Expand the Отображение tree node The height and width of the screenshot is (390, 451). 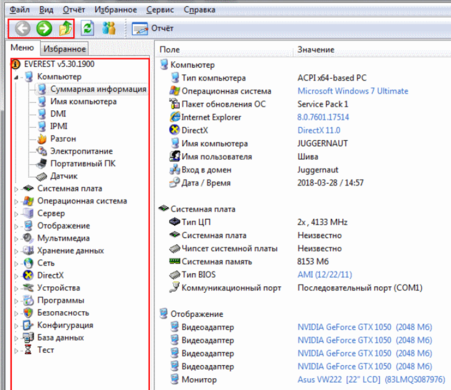[x=16, y=226]
